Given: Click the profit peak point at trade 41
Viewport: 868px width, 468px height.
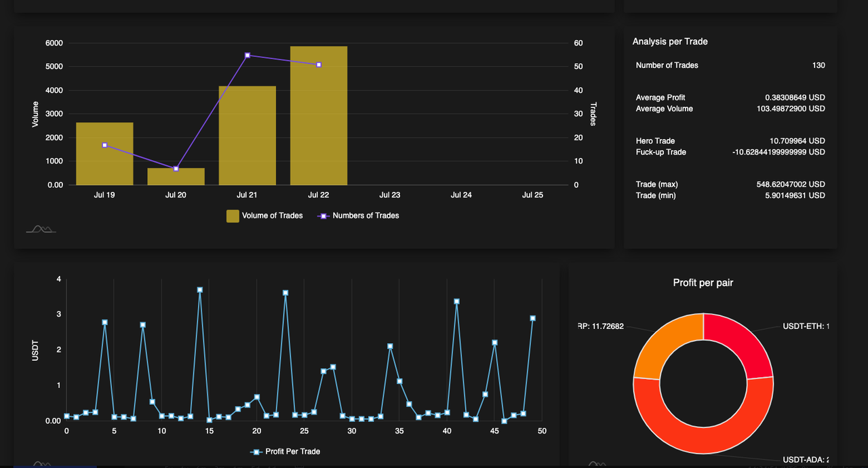Looking at the screenshot, I should [x=456, y=301].
